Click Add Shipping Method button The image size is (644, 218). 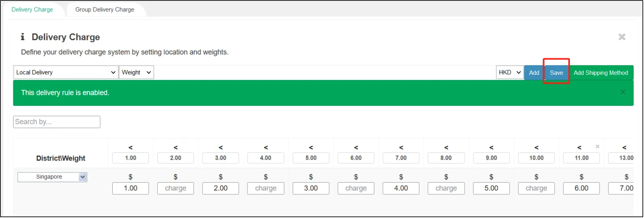click(x=601, y=73)
